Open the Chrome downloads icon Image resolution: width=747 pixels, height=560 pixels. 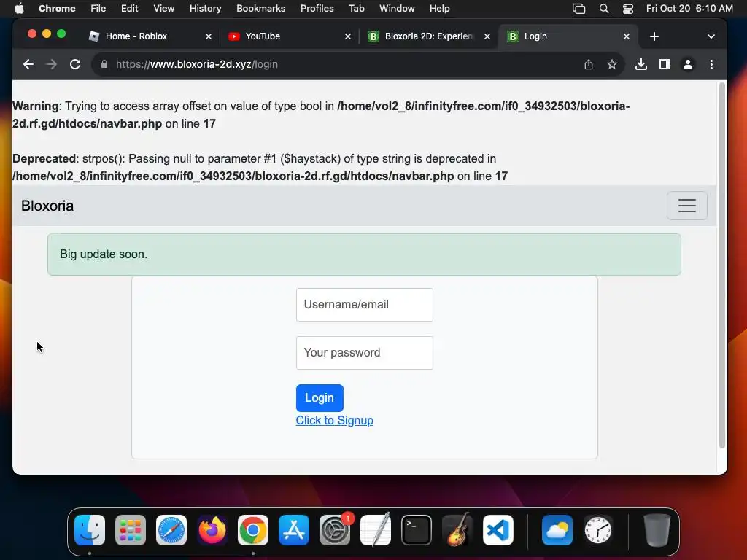[x=640, y=64]
